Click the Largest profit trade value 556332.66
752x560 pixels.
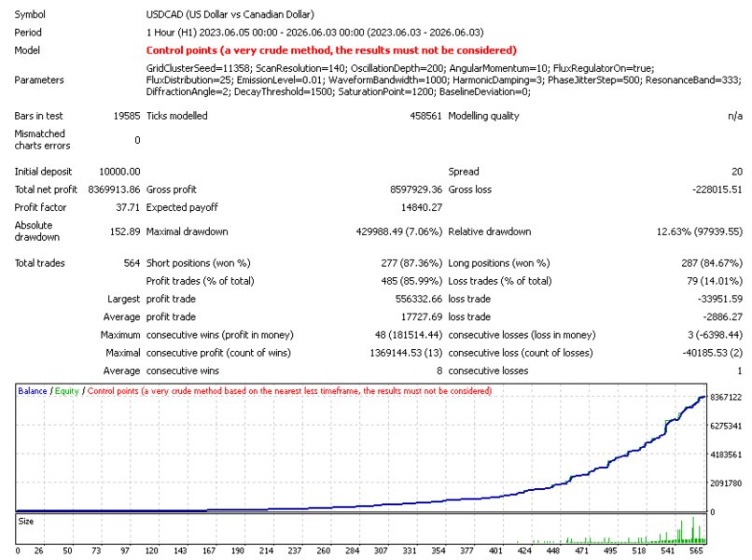[419, 299]
